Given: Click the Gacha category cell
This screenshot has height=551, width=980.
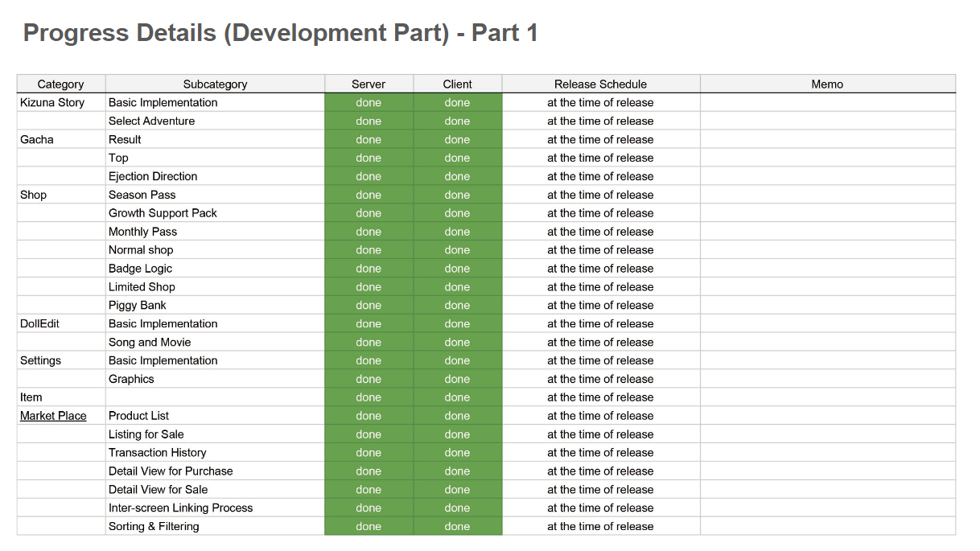Looking at the screenshot, I should 37,139.
